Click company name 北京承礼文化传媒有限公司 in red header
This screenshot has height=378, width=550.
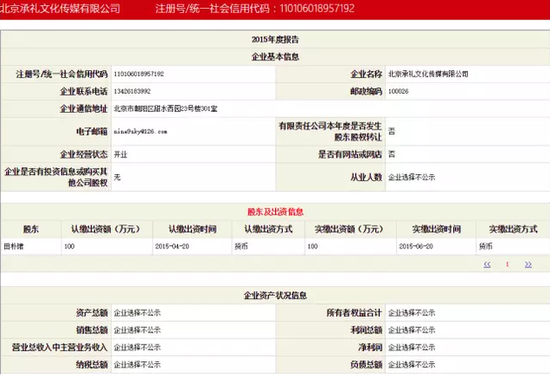click(60, 8)
